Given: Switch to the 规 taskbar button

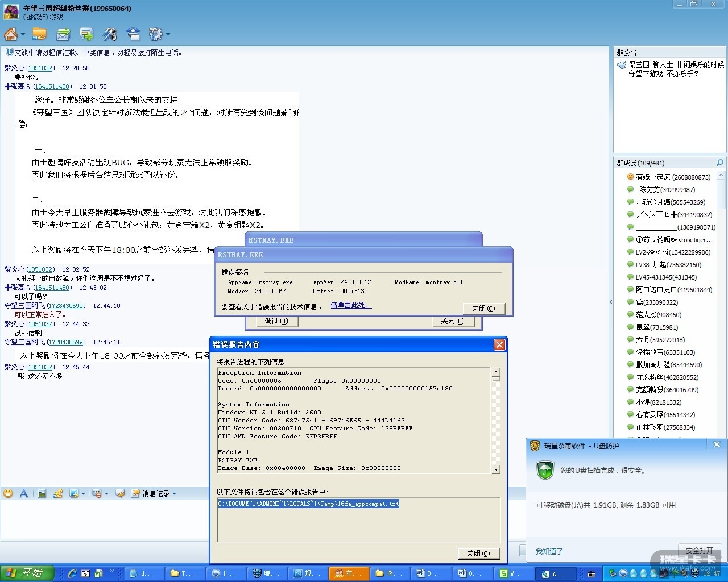Looking at the screenshot, I should (x=309, y=573).
